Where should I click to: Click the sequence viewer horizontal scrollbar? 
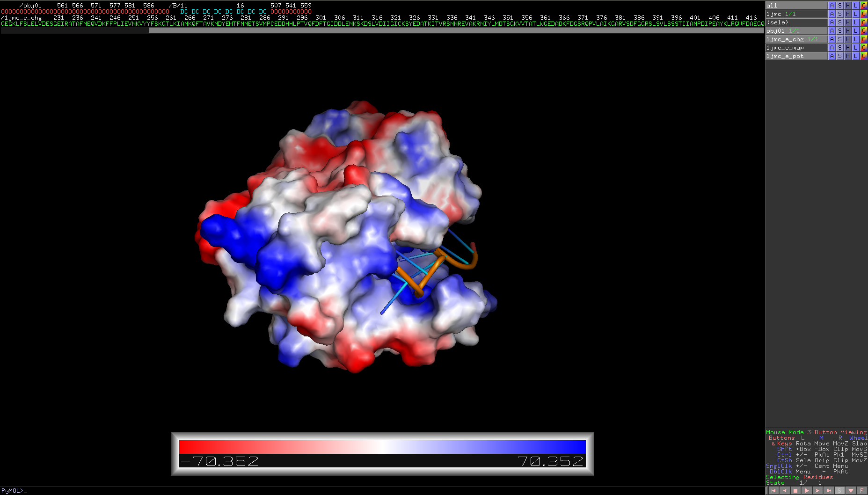coord(456,30)
